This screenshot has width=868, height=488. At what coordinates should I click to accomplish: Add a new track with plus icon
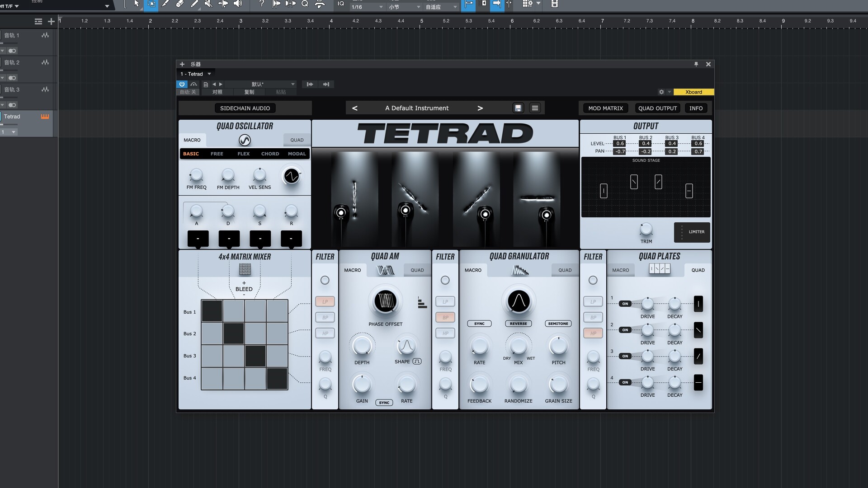coord(51,21)
